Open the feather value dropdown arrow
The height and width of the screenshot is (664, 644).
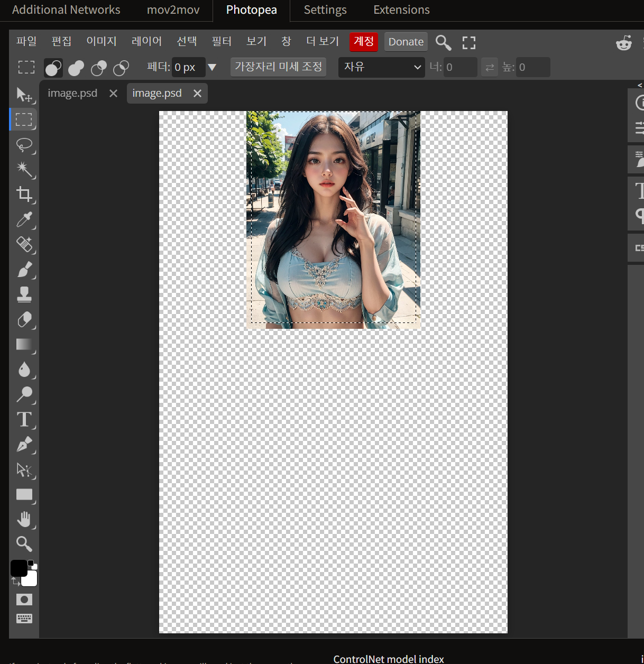coord(213,67)
